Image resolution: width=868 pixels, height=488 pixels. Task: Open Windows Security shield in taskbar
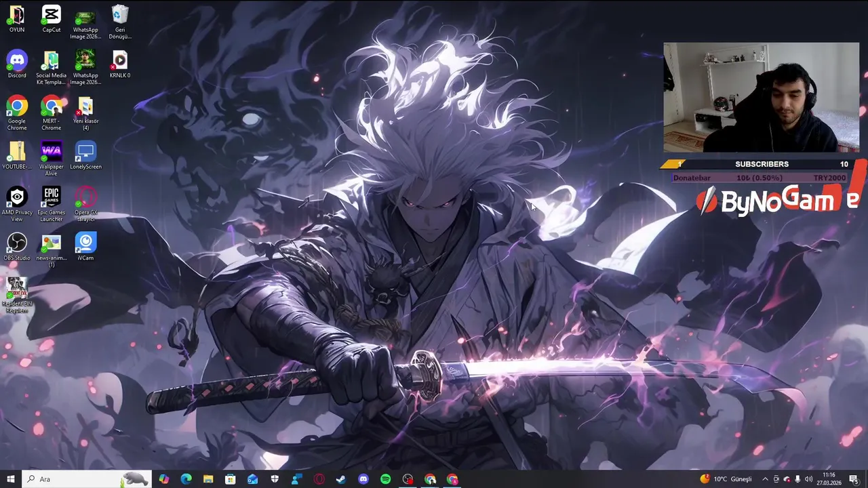tap(275, 479)
